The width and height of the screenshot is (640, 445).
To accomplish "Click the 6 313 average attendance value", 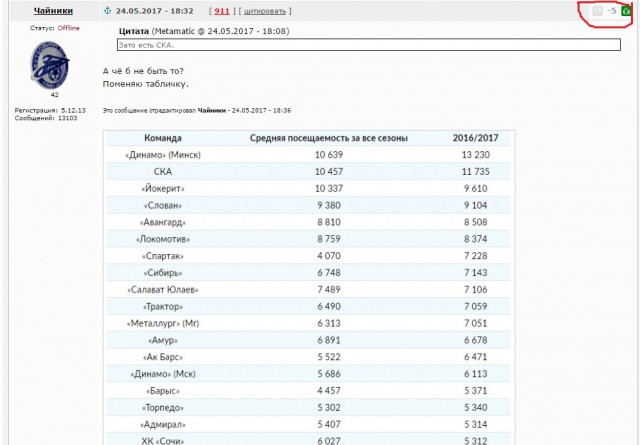I will coord(329,324).
